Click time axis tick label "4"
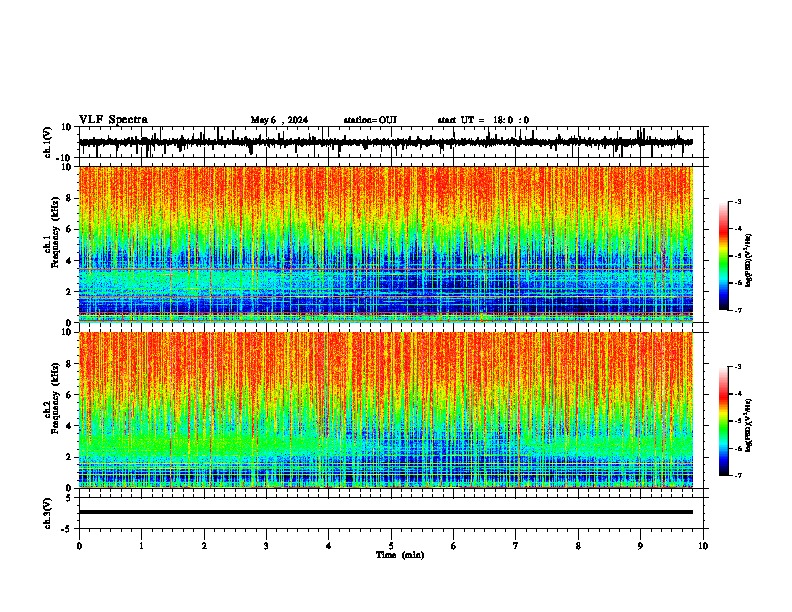Image resolution: width=792 pixels, height=612 pixels. tap(329, 546)
